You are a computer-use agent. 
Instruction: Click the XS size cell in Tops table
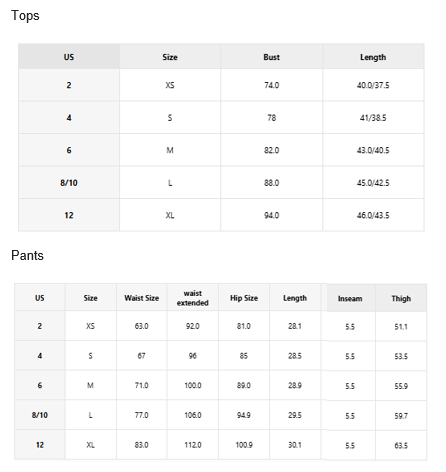pos(170,85)
